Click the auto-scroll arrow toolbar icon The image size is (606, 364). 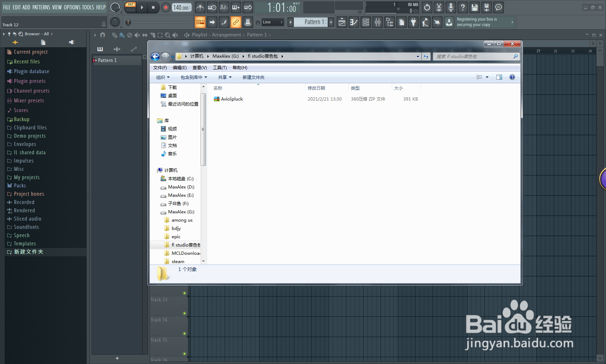[212, 22]
